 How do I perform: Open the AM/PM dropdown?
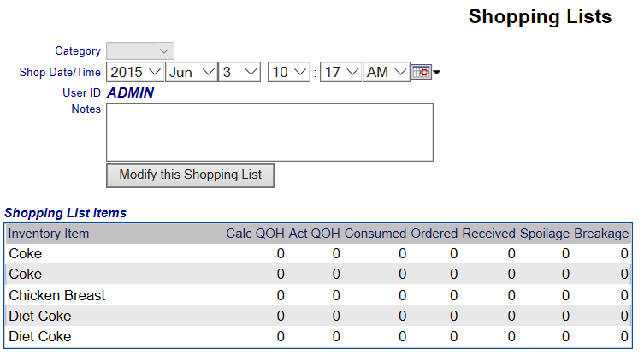[x=387, y=72]
